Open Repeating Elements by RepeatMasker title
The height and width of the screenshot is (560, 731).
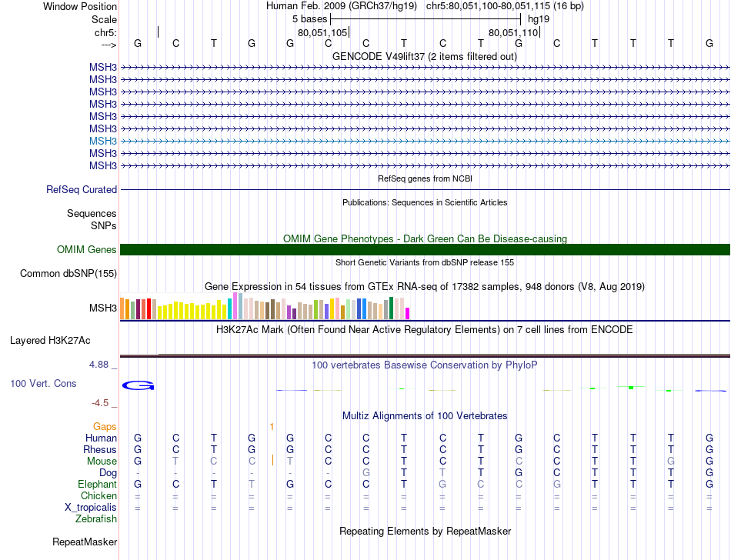[425, 531]
